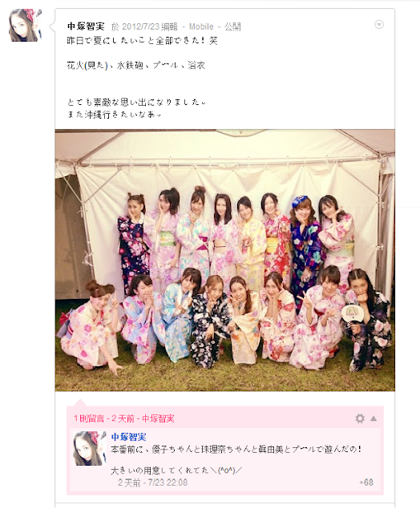Image resolution: width=420 pixels, height=513 pixels.
Task: Click the comment text about the pool
Action: 236,449
